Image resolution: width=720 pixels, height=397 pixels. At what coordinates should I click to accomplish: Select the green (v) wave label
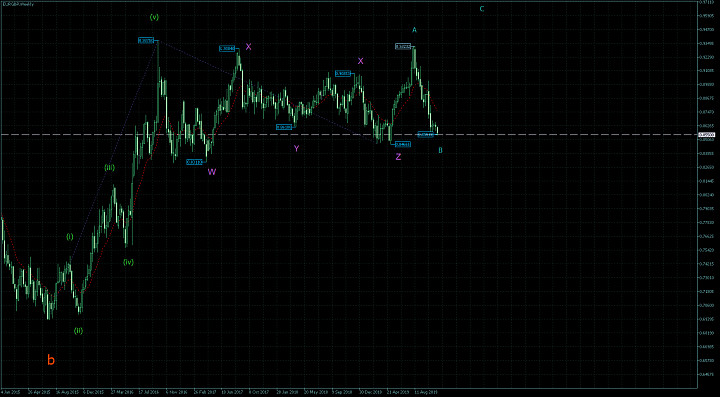point(154,17)
